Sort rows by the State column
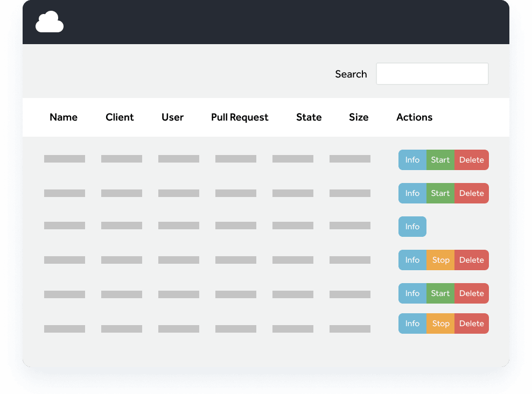Screen dimensions: 532x394 pos(309,117)
